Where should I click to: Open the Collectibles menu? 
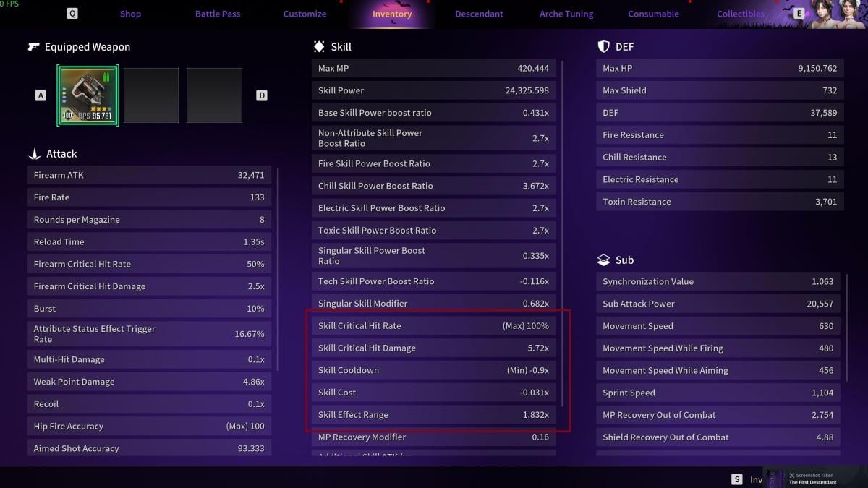(740, 13)
